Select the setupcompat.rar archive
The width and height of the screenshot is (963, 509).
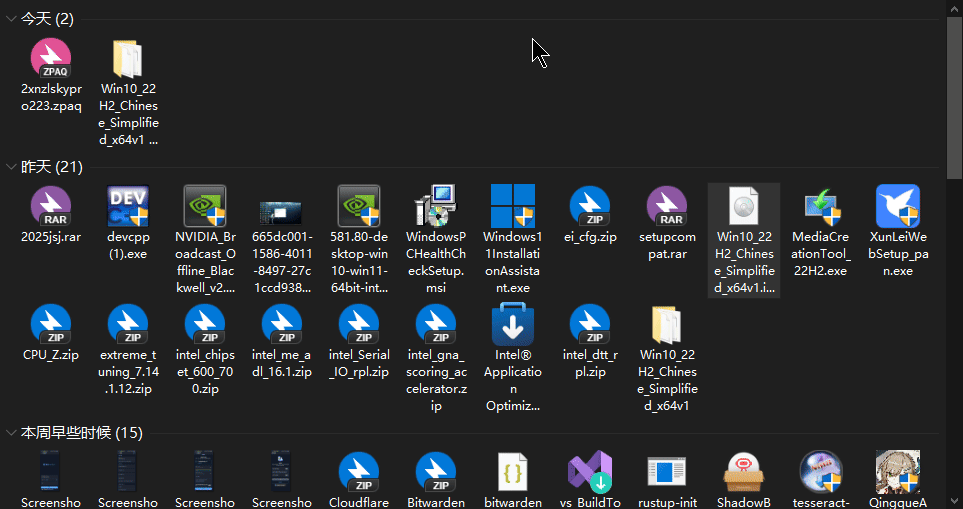point(666,207)
